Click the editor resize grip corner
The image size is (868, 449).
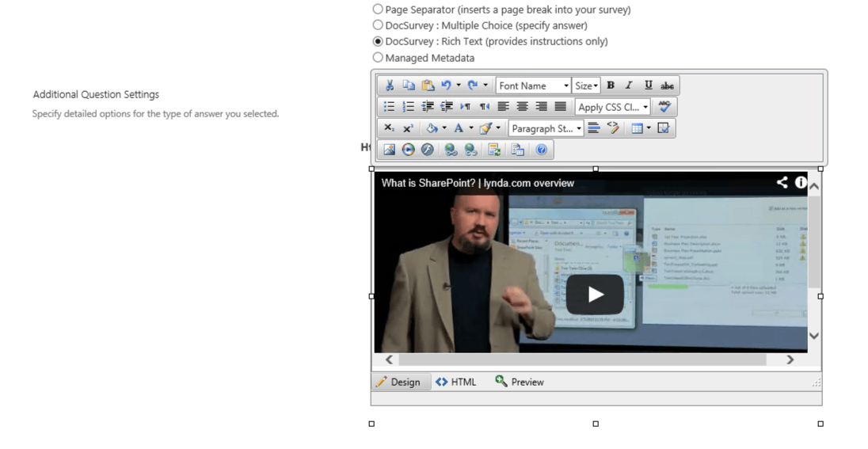point(817,382)
